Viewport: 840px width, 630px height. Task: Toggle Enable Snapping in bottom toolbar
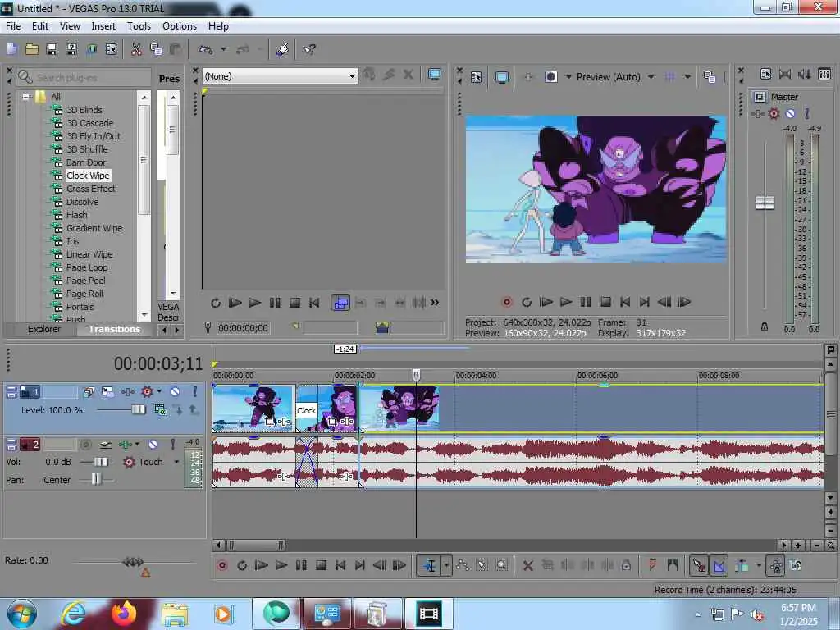(x=699, y=565)
